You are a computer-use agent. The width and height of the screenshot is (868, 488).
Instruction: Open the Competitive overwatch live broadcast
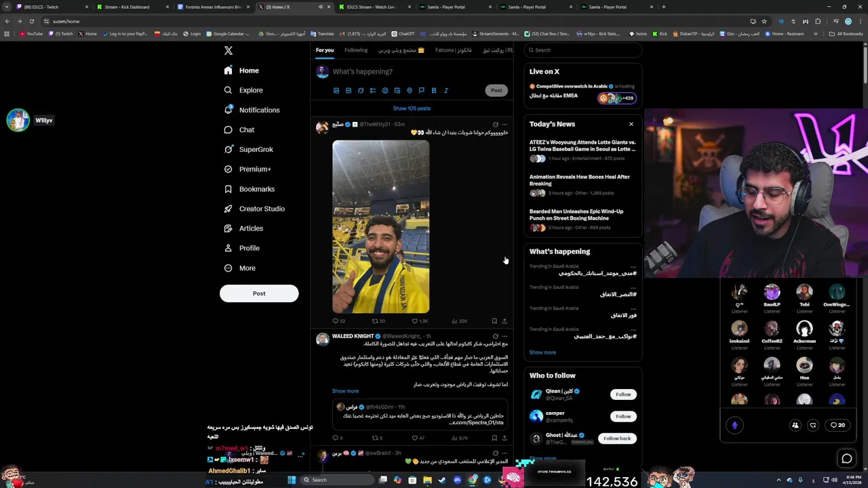pos(583,92)
